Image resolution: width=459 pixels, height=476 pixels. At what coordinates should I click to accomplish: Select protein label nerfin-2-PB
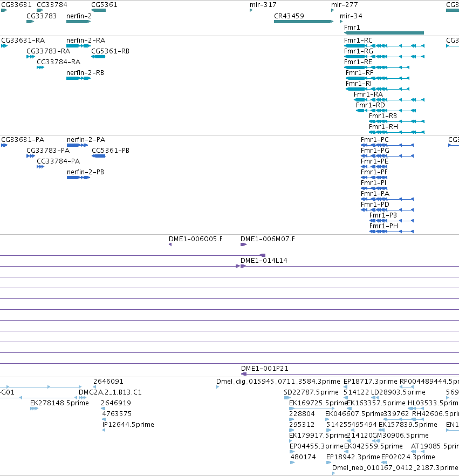click(x=86, y=172)
